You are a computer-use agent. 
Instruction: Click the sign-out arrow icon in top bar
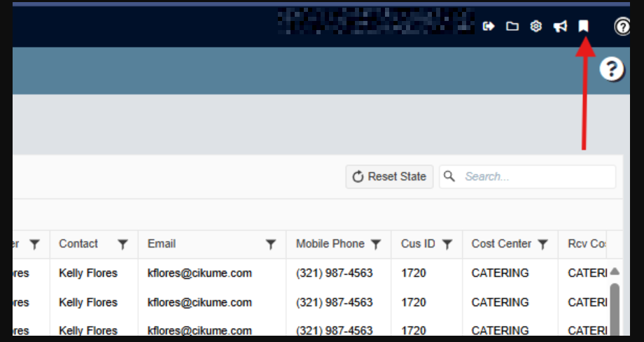click(489, 26)
